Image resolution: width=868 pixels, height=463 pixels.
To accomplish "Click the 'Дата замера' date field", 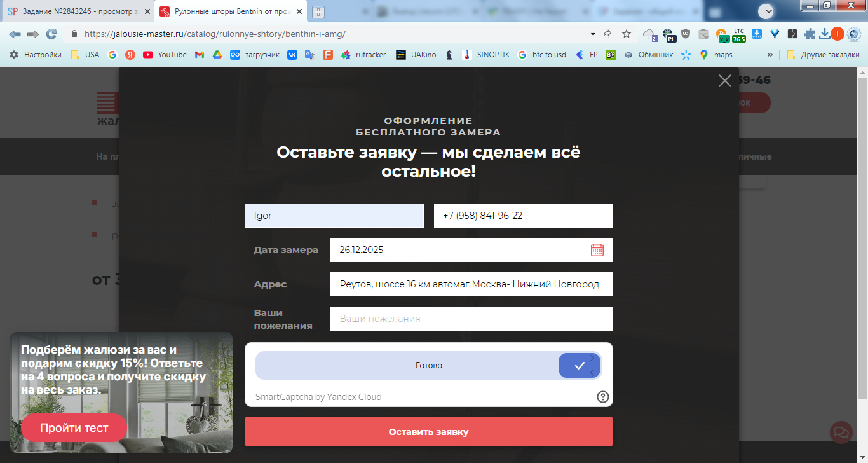I will [x=471, y=250].
